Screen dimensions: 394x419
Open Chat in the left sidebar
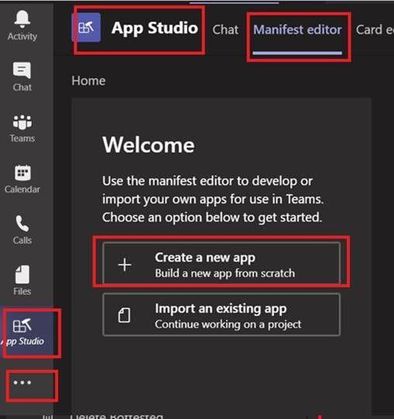[22, 76]
